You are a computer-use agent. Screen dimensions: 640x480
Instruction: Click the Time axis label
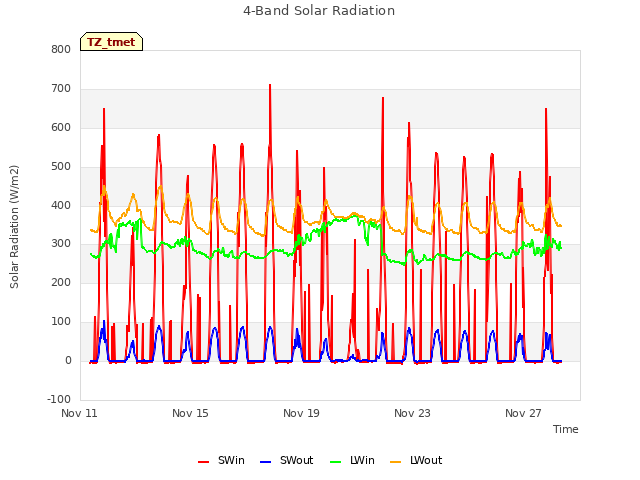(566, 429)
